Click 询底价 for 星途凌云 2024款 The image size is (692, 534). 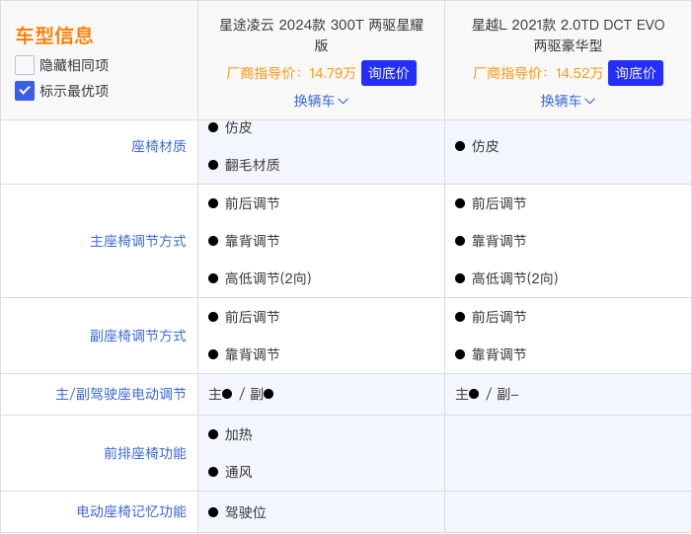389,73
